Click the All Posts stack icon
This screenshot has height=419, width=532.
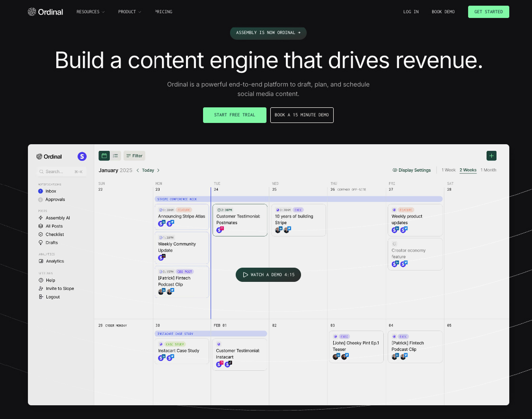pyautogui.click(x=41, y=226)
